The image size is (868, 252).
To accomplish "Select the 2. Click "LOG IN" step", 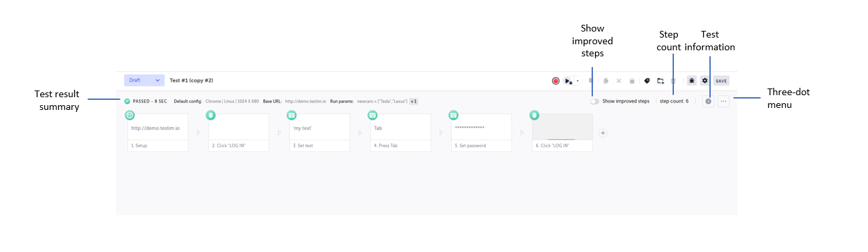I will [239, 133].
